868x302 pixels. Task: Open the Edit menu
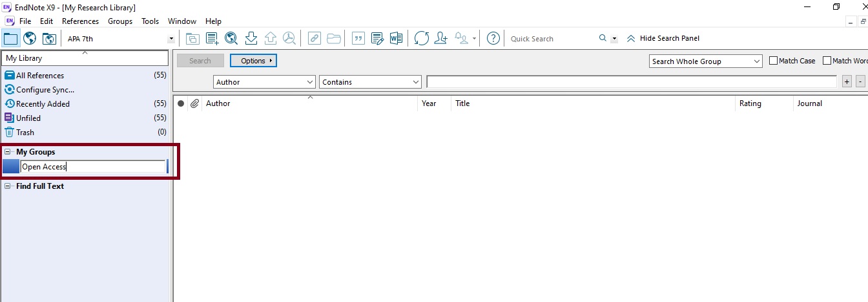pyautogui.click(x=46, y=21)
